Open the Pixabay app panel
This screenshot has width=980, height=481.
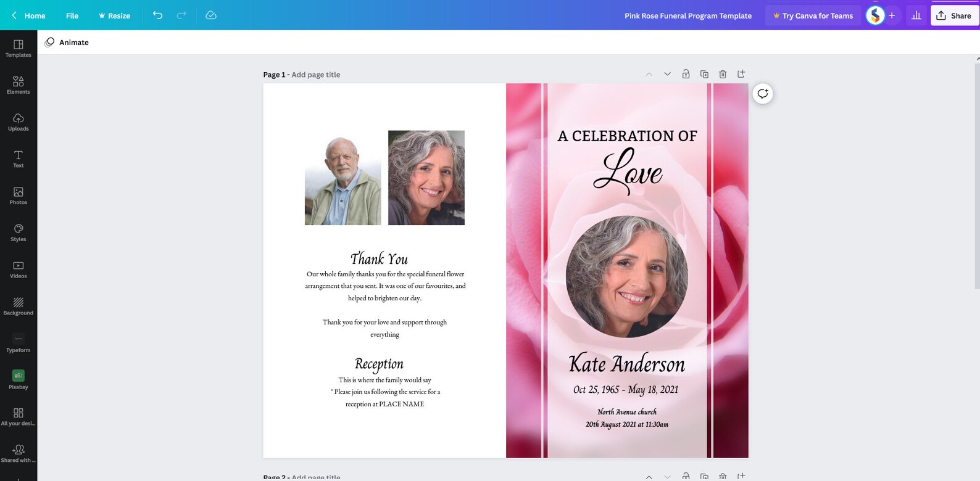pyautogui.click(x=19, y=380)
